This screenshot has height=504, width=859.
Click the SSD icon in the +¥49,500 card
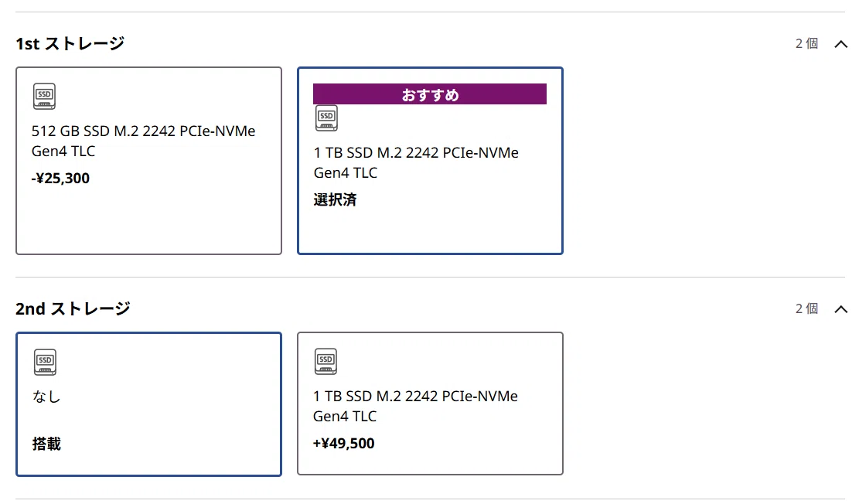[326, 362]
